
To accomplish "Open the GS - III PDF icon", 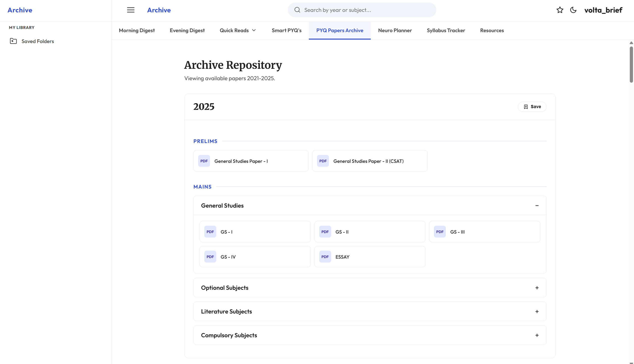I will pos(440,232).
